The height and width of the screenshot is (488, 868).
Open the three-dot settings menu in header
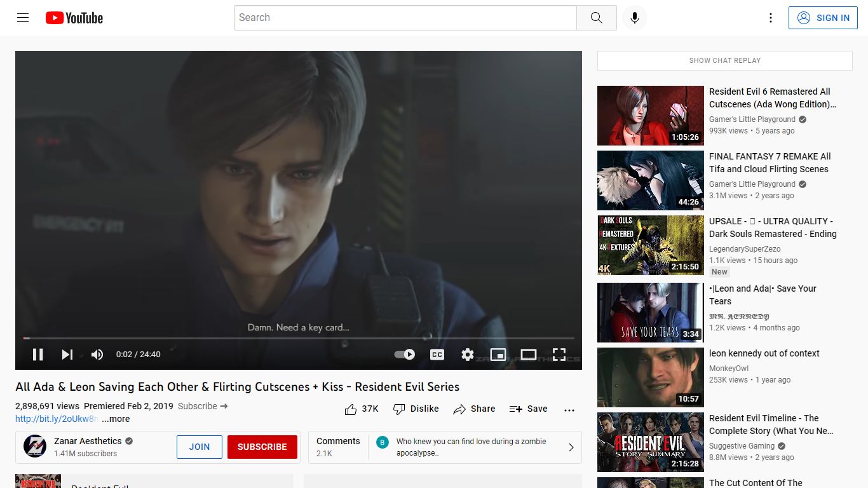click(x=771, y=18)
